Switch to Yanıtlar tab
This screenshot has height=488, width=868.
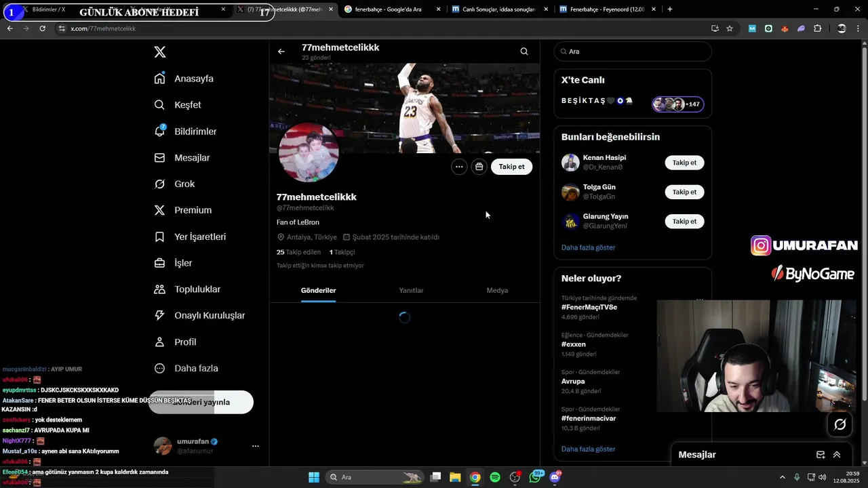coord(411,290)
